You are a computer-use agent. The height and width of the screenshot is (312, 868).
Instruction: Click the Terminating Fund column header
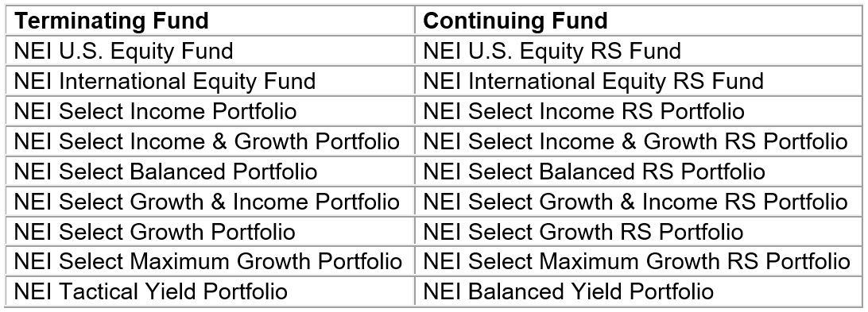[x=210, y=21]
